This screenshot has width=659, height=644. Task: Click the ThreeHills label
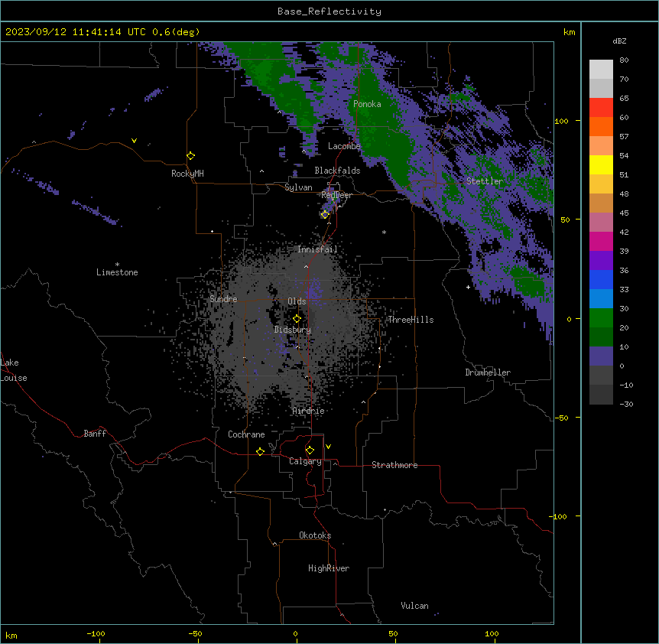click(411, 320)
